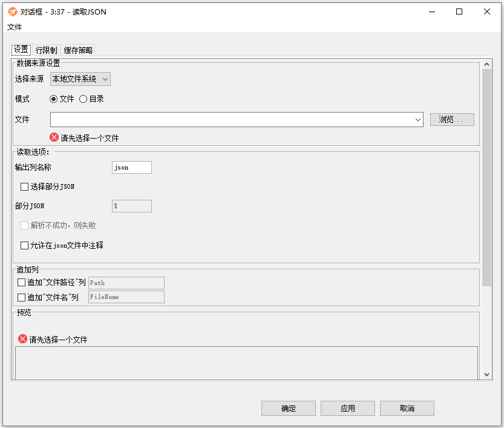Open the 选择来源 dropdown (本地文件系统)
Screen dimensions: 504x428
(x=80, y=79)
